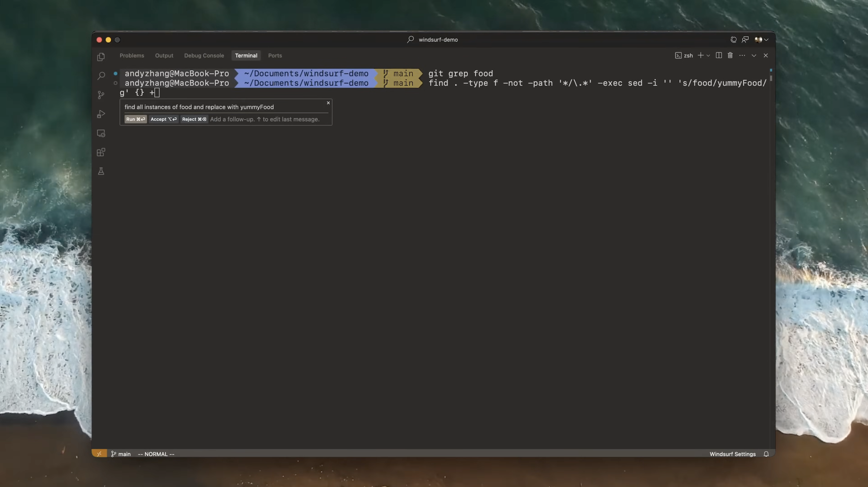Open the Testing flask icon

coord(101,171)
